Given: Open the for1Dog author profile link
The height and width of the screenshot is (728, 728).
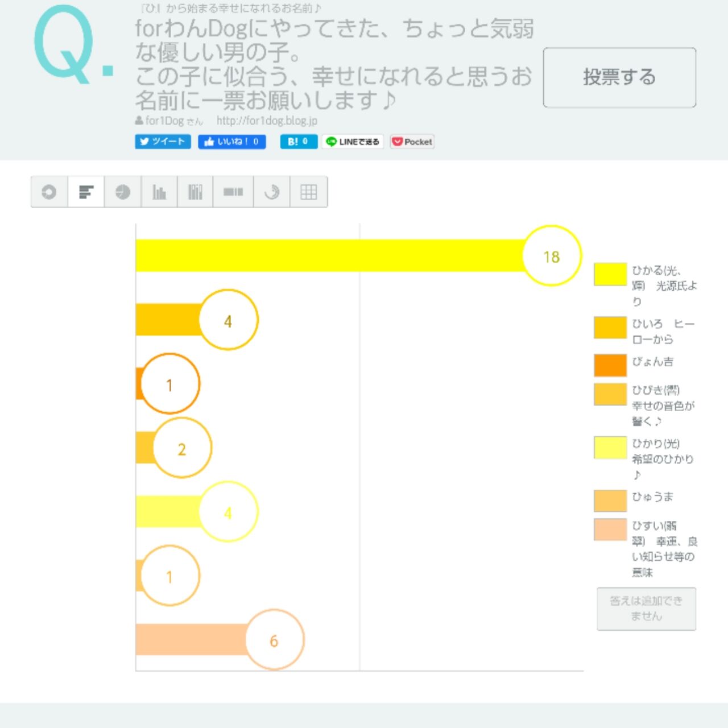Looking at the screenshot, I should pos(169,121).
